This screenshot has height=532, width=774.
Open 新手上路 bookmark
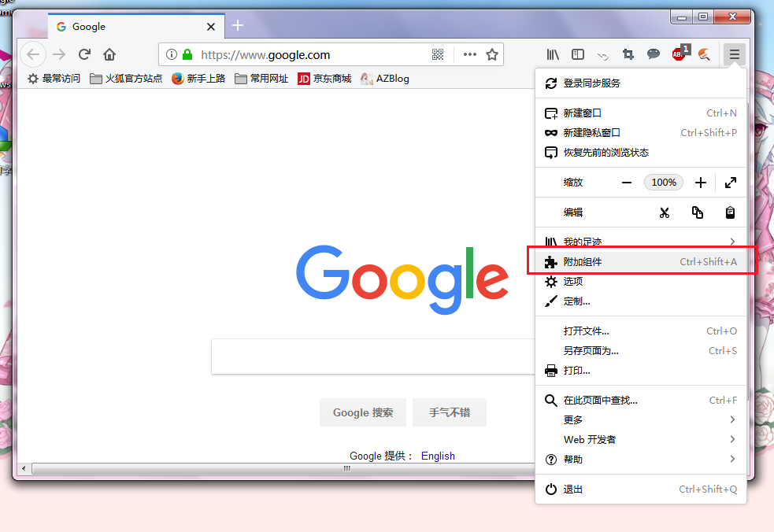tap(198, 79)
